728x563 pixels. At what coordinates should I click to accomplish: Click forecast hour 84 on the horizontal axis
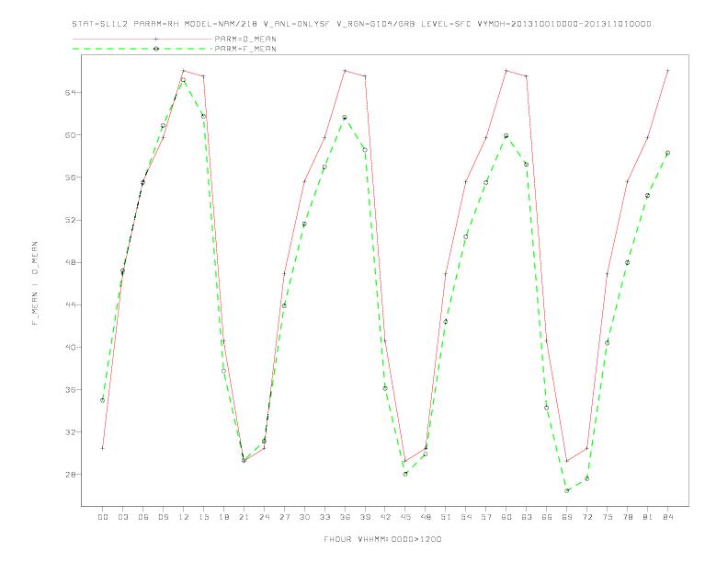pos(668,517)
